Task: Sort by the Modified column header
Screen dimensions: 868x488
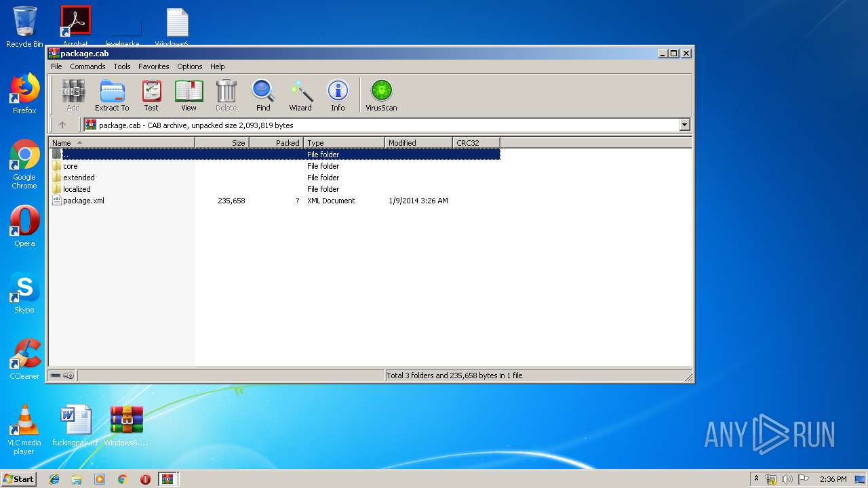Action: coord(418,142)
